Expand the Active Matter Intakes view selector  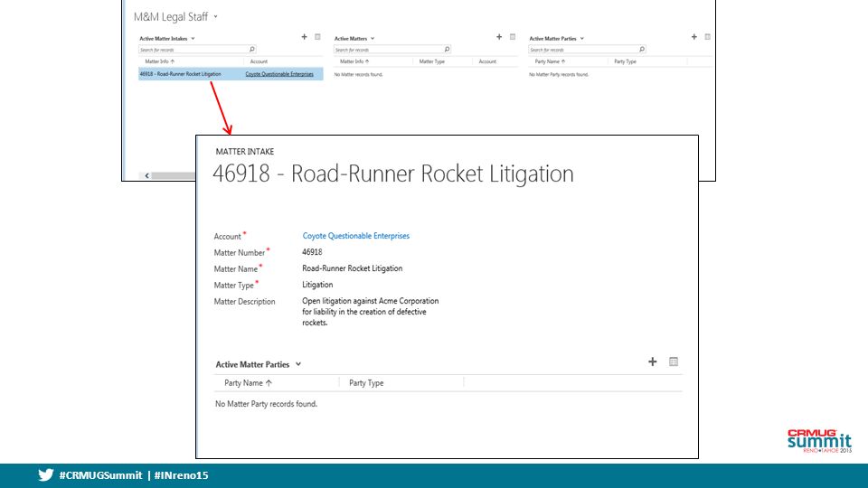point(193,39)
